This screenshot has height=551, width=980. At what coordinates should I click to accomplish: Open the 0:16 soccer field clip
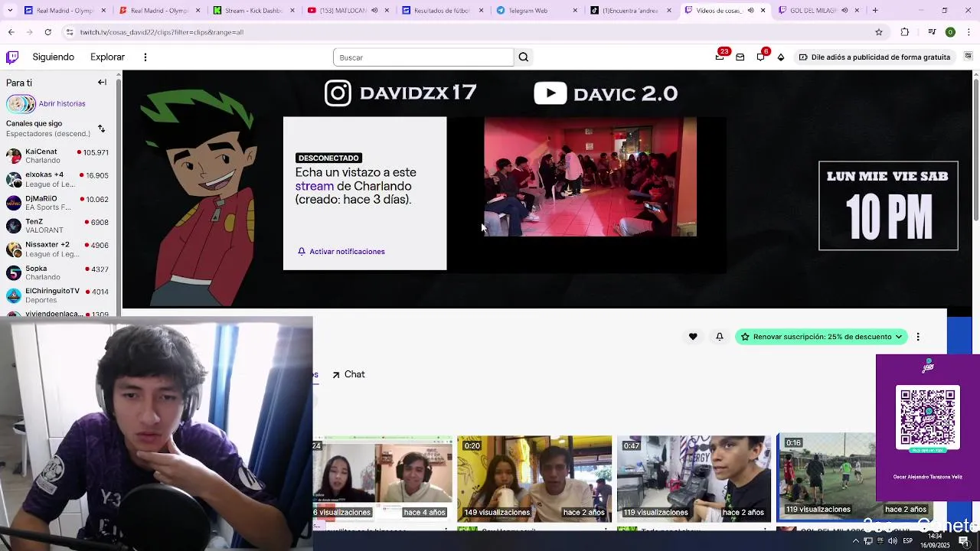tap(827, 476)
